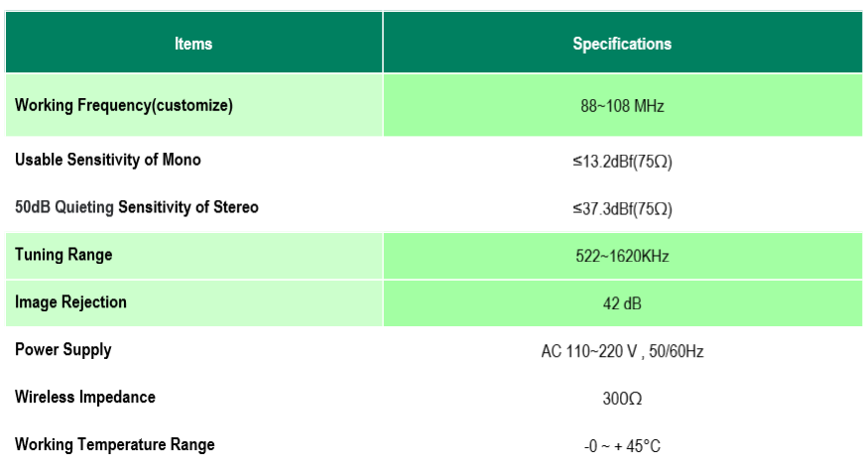
Task: Select the Working Temperature Range label
Action: tap(114, 444)
